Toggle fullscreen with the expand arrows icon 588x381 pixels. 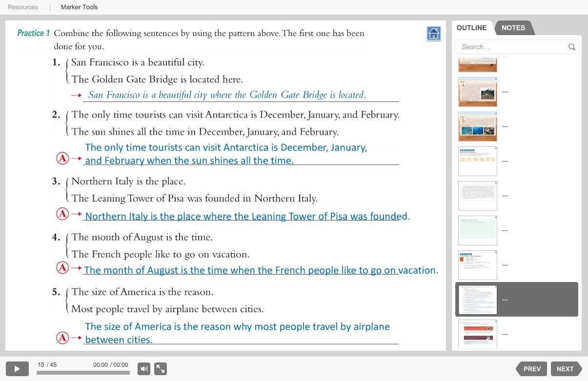161,369
